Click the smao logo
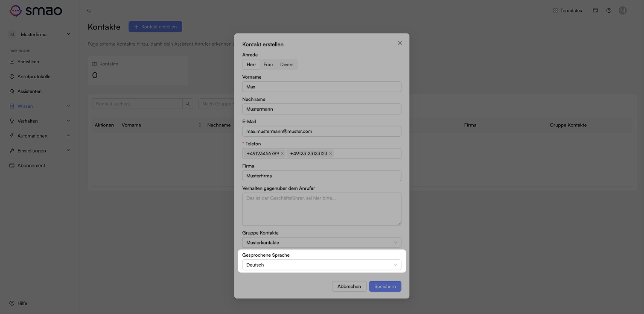 click(36, 10)
